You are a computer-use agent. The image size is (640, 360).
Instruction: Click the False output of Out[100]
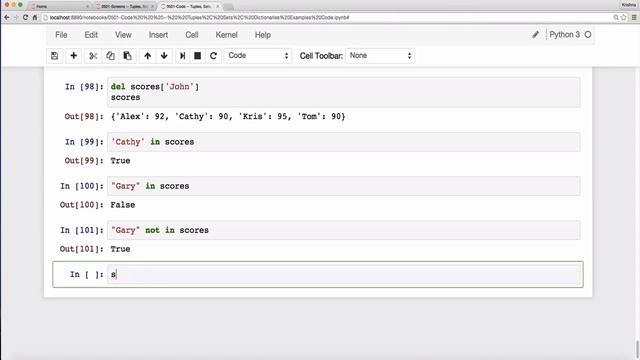(x=123, y=205)
